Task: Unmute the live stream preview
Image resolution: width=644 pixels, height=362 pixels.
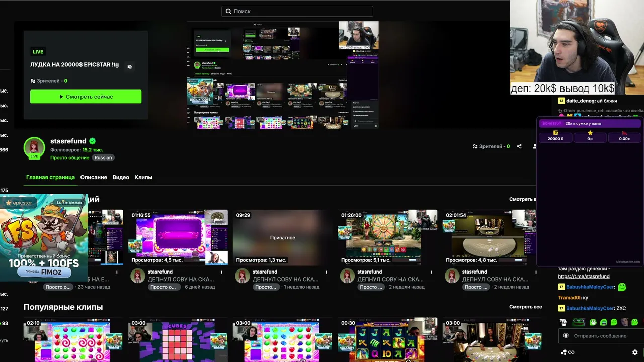Action: [x=129, y=67]
